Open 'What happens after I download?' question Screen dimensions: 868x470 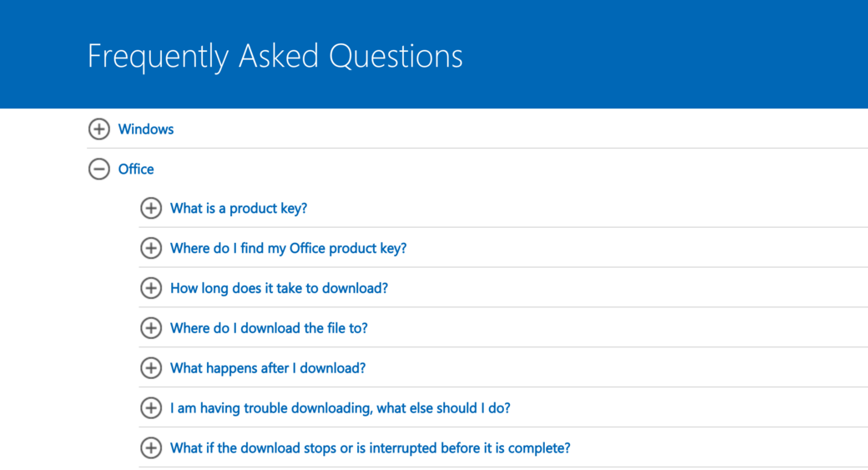tap(268, 369)
